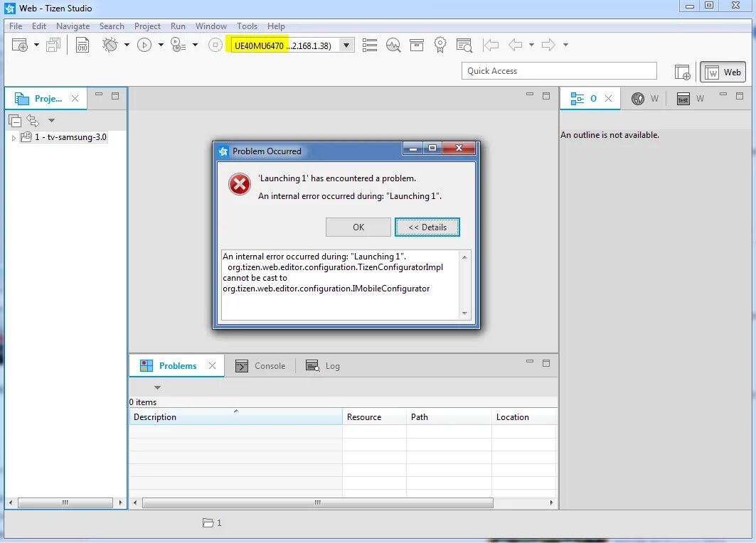Click Collapse All in Project Explorer
Viewport: 756px width, 543px height.
point(15,120)
